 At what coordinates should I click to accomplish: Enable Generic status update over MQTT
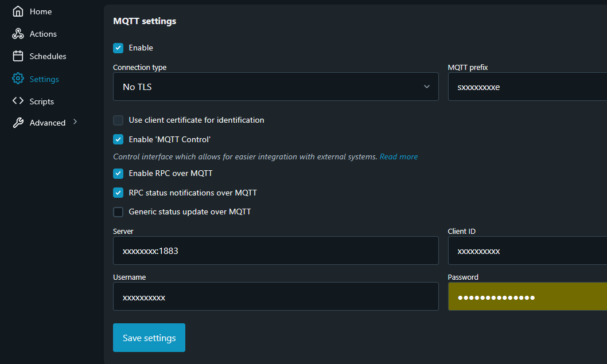(x=118, y=212)
